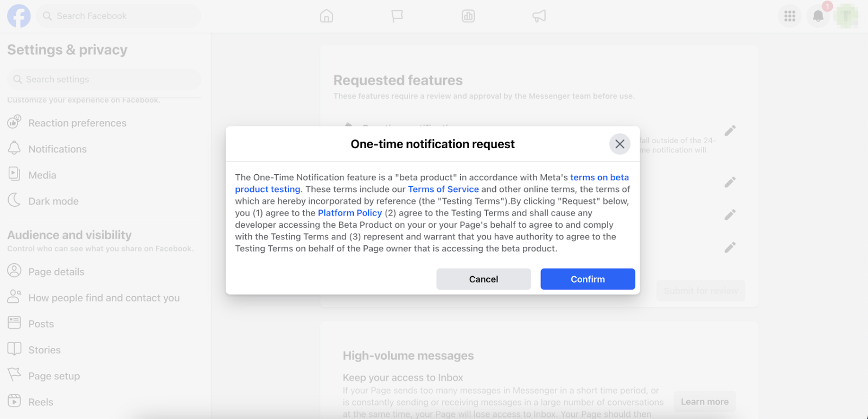Open the Platform Policy link

350,213
